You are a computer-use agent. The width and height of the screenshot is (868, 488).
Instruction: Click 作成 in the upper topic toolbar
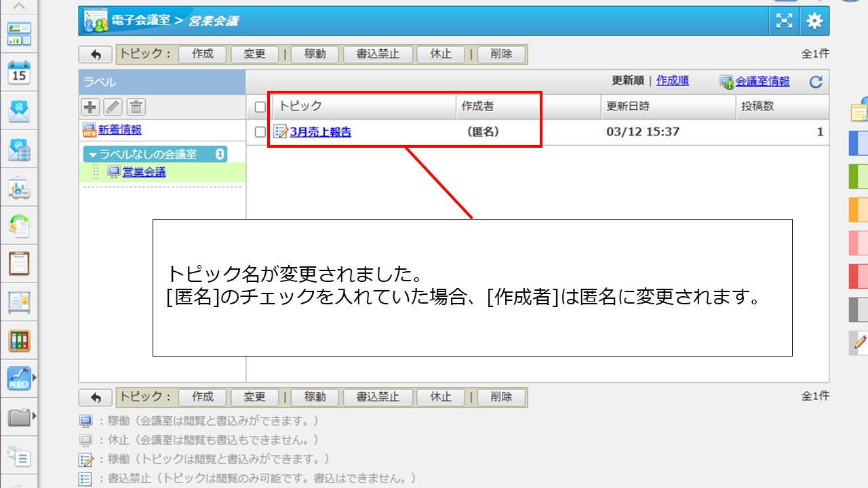point(203,54)
